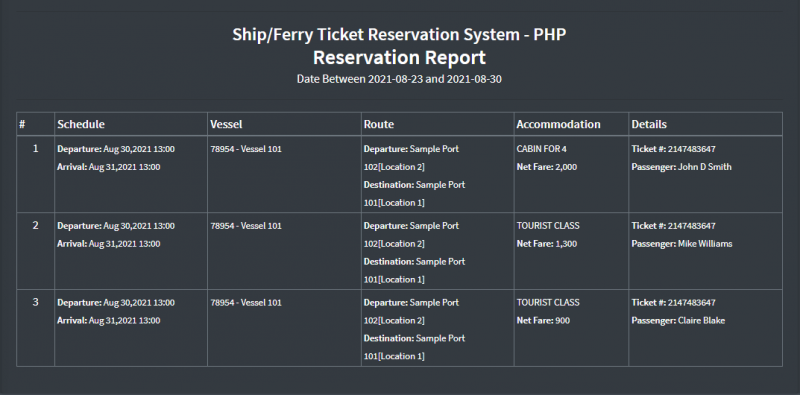Viewport: 800px width, 395px height.
Task: Select row number 3 cell
Action: (35, 328)
